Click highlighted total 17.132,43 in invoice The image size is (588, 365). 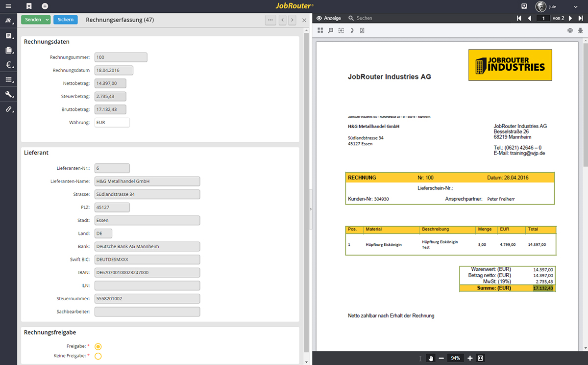[x=544, y=288]
